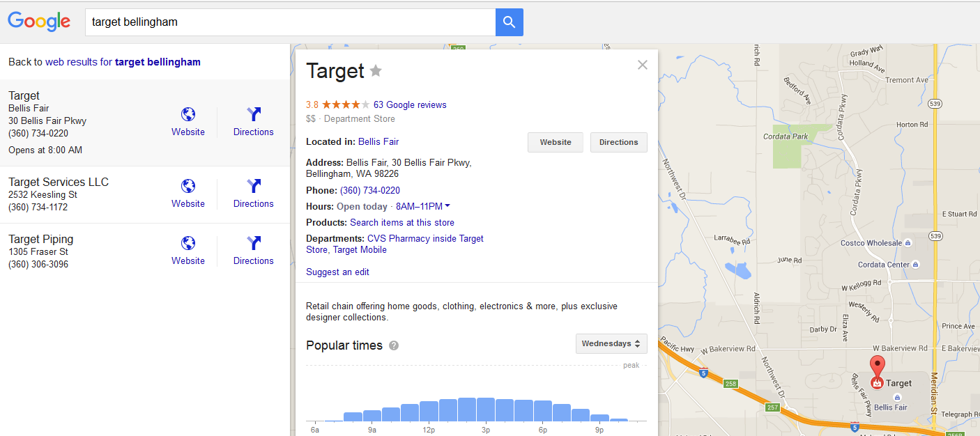Click the blue search magnifier button
Screen dimensions: 980x436
tap(509, 22)
